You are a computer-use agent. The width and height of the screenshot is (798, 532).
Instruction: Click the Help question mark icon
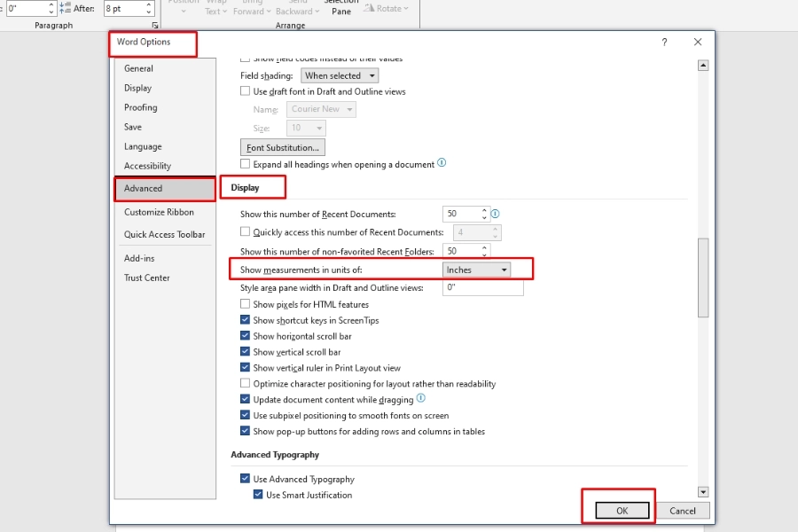coord(665,43)
